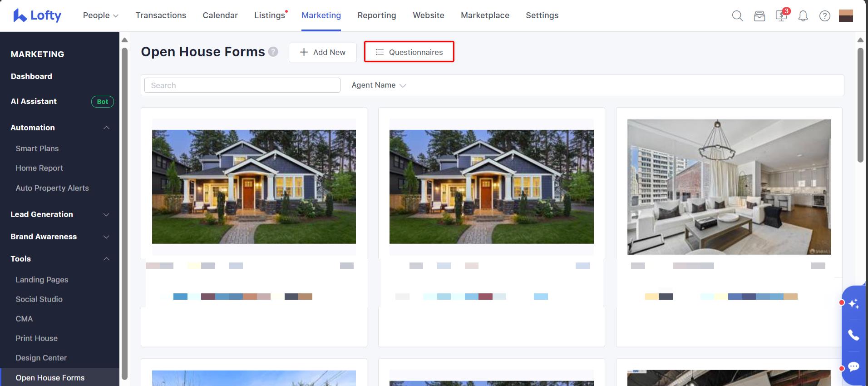Click the Search input field
The image size is (868, 386).
[x=242, y=85]
